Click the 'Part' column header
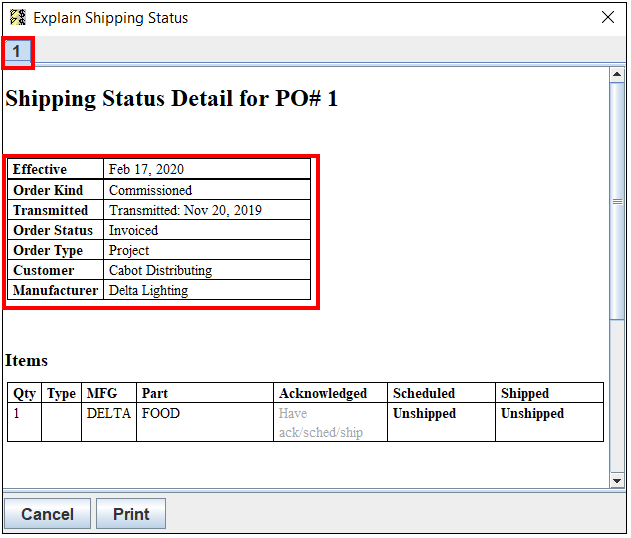Screen dimensions: 631x538 [155, 394]
